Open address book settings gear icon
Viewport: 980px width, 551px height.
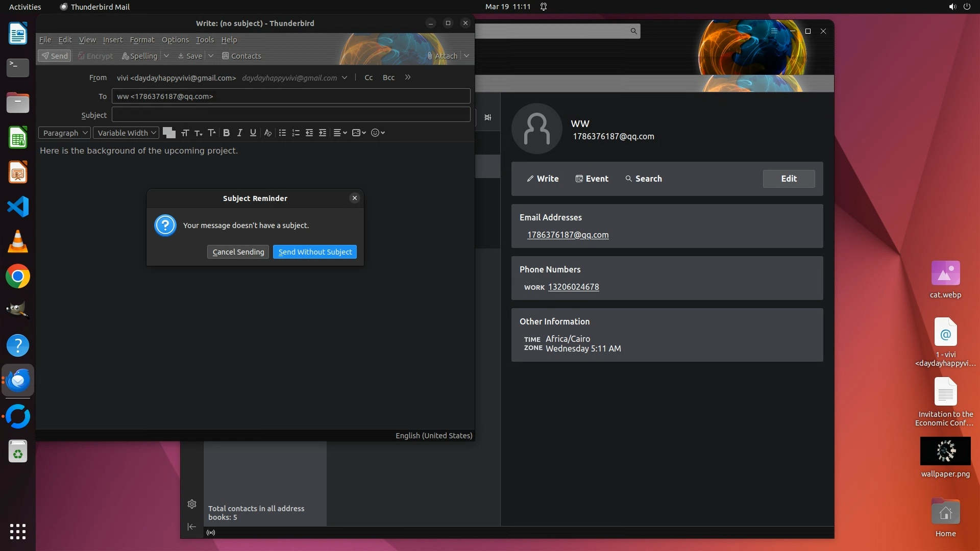(x=192, y=504)
